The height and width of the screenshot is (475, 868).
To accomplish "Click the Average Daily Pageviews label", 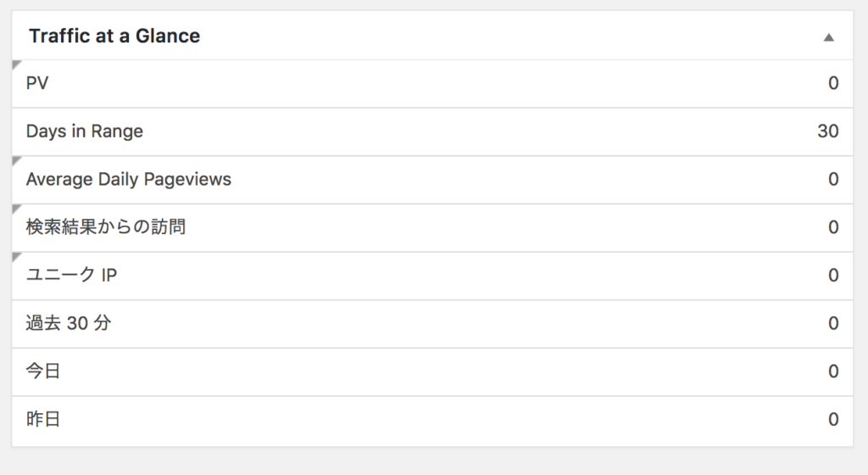I will [128, 179].
